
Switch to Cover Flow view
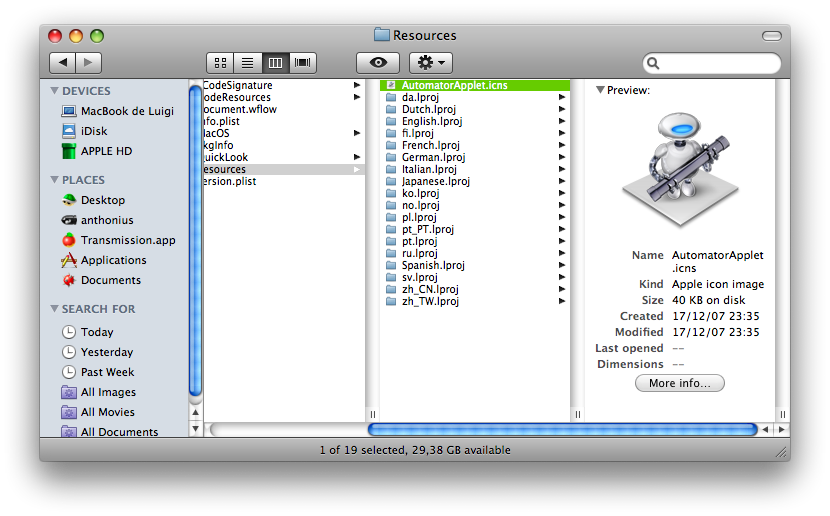pos(303,63)
